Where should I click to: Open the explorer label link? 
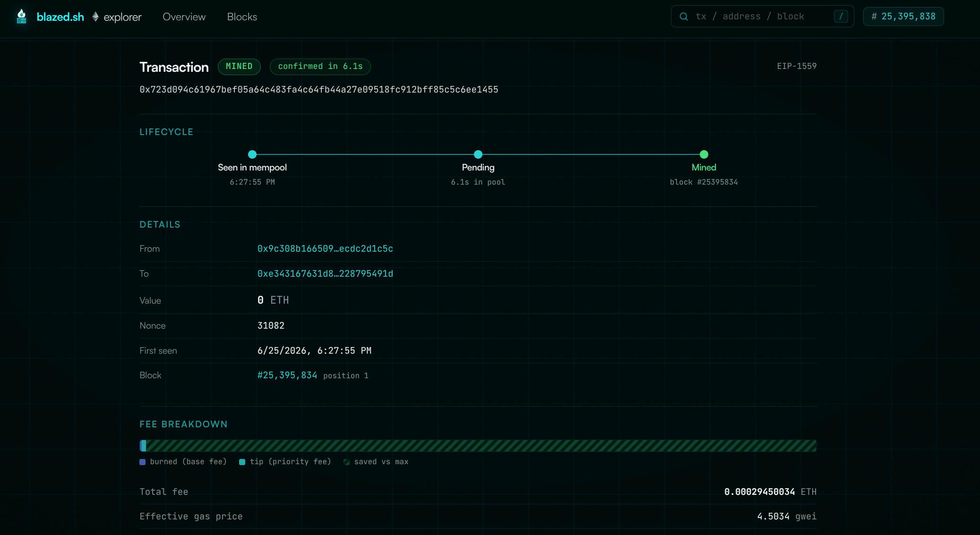(x=122, y=17)
